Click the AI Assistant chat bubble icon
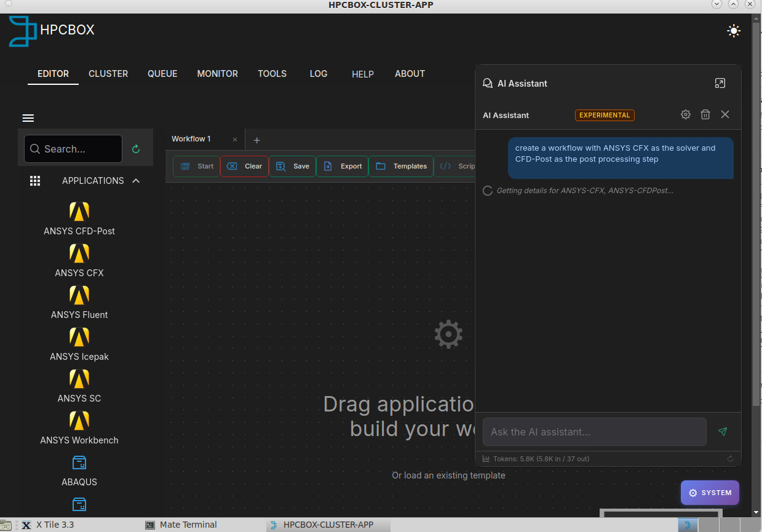Screen dimensions: 762x532 [488, 83]
